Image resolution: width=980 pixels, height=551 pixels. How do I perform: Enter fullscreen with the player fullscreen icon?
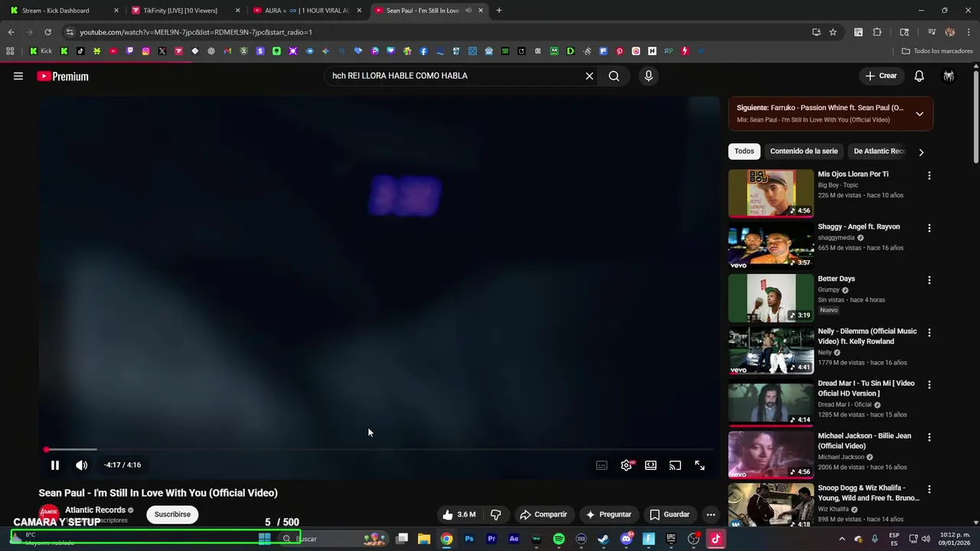[700, 465]
